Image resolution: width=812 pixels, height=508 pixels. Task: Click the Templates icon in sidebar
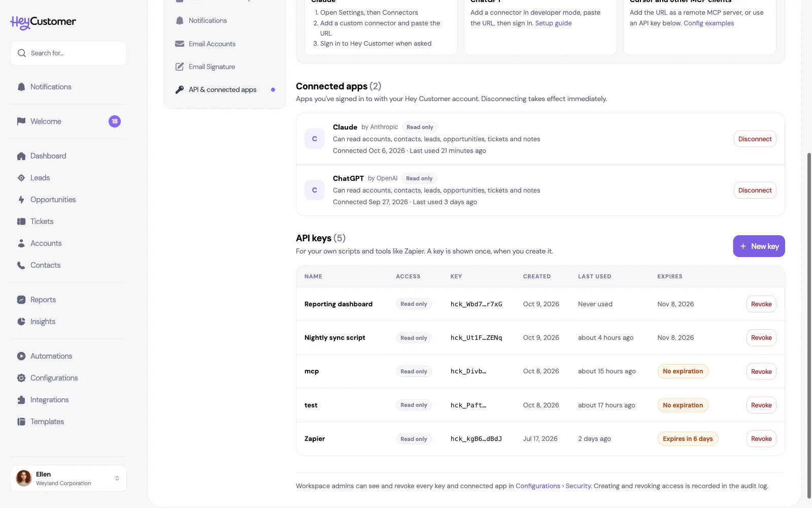tap(21, 422)
